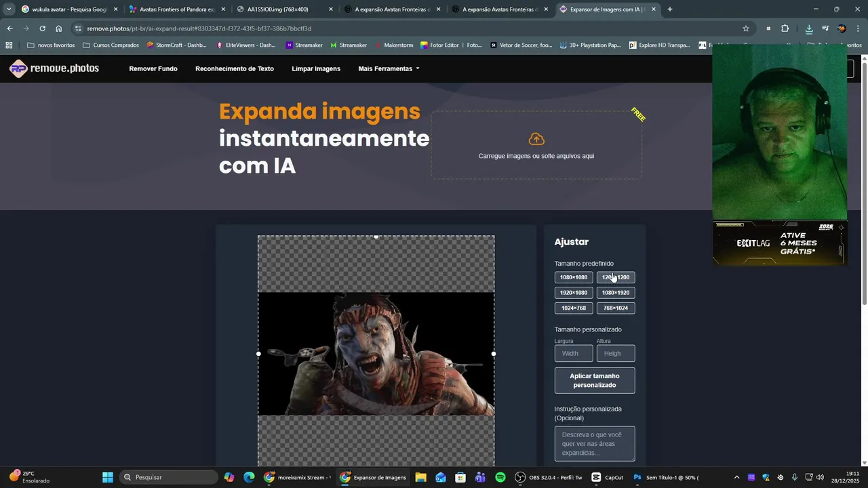The width and height of the screenshot is (868, 488).
Task: Click the remove.photos logo
Action: pos(54,68)
